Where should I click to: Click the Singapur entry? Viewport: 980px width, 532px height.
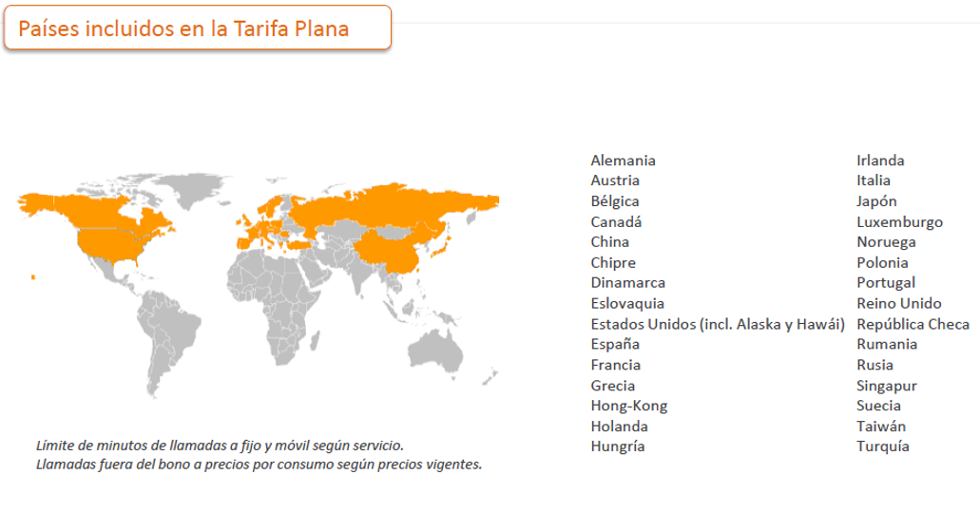click(886, 386)
